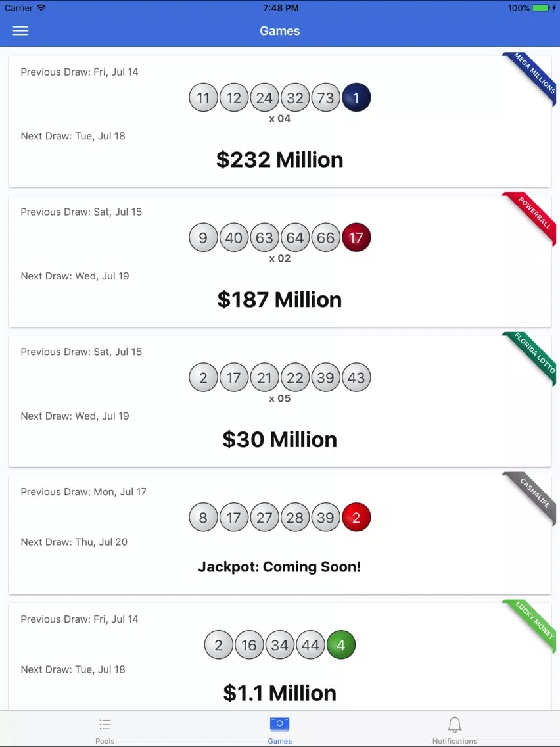Tap the red Cash Ball 2

tap(356, 517)
